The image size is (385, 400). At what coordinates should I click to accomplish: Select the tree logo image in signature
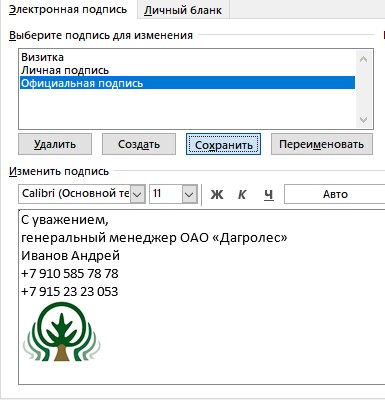[62, 331]
